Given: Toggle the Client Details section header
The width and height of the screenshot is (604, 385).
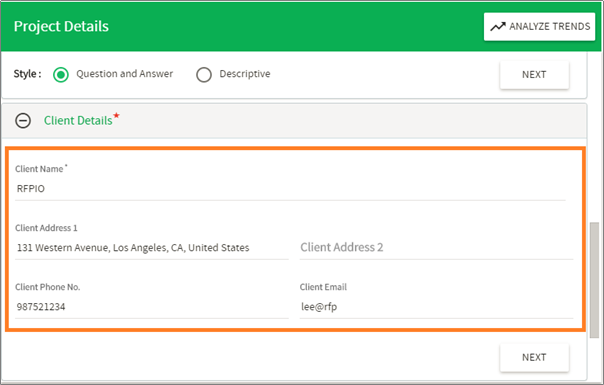Looking at the screenshot, I should [x=294, y=121].
